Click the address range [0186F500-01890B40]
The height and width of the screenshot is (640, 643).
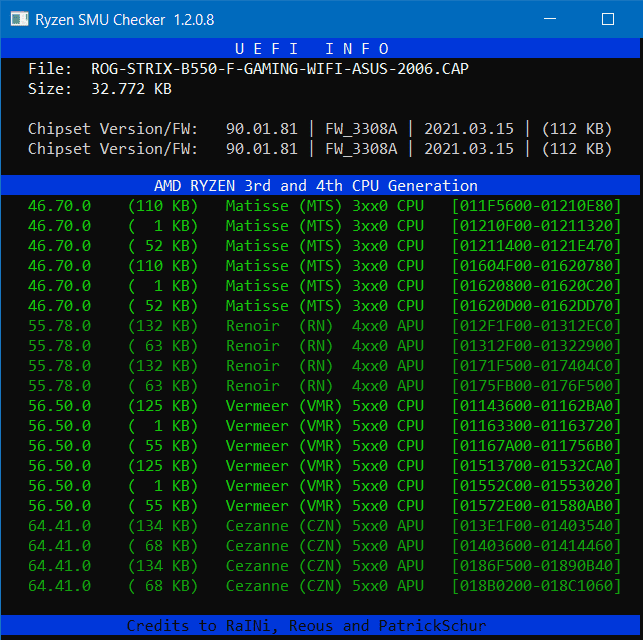point(536,566)
